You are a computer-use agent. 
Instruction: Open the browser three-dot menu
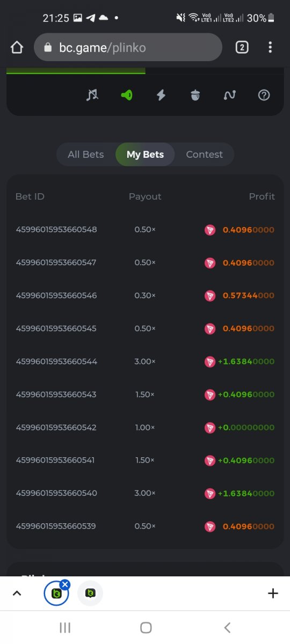point(270,47)
